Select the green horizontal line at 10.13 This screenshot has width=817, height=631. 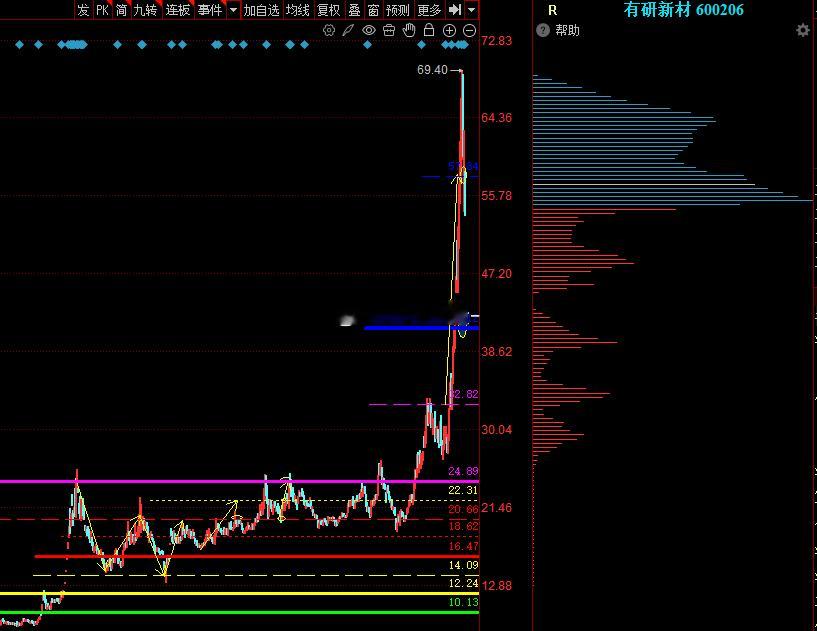pos(239,612)
